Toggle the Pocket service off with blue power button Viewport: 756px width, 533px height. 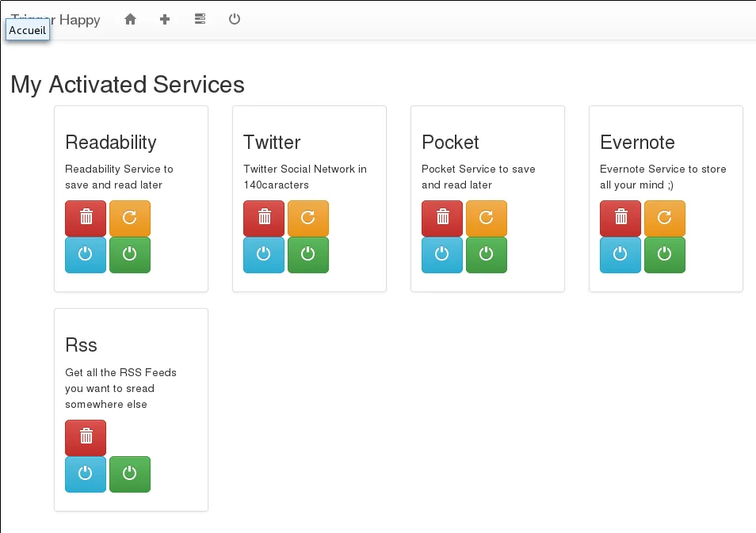pos(441,254)
